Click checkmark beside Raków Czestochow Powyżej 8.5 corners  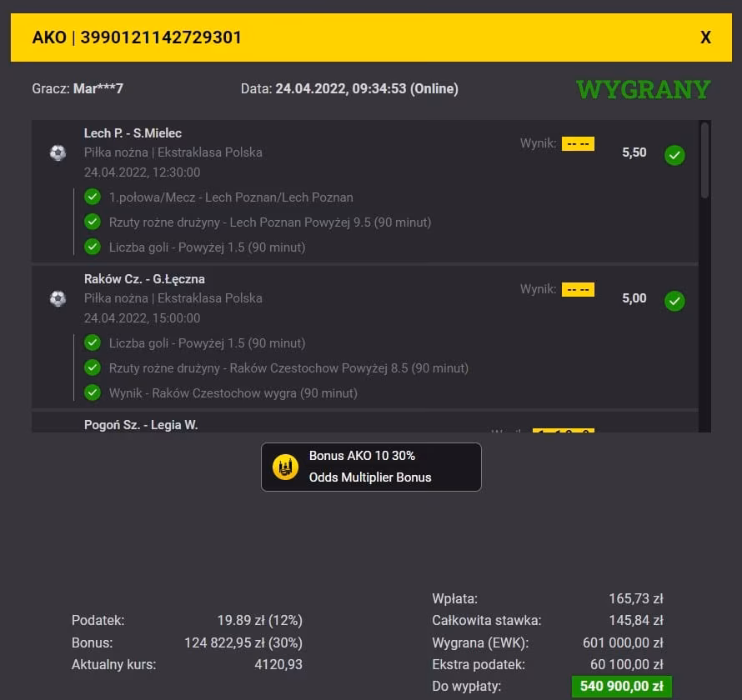(x=93, y=367)
